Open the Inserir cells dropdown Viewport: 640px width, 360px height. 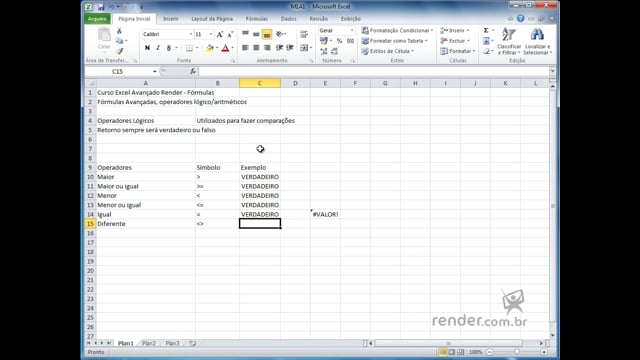pyautogui.click(x=455, y=31)
